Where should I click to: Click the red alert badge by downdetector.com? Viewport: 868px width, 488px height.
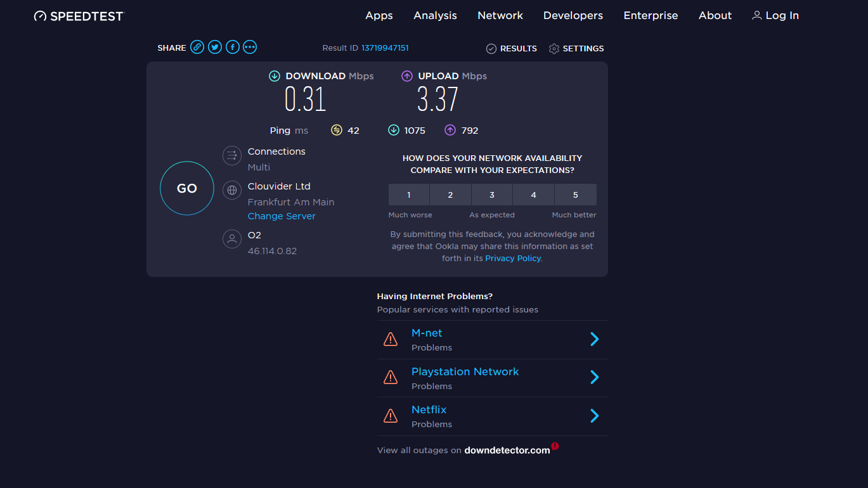pos(555,446)
